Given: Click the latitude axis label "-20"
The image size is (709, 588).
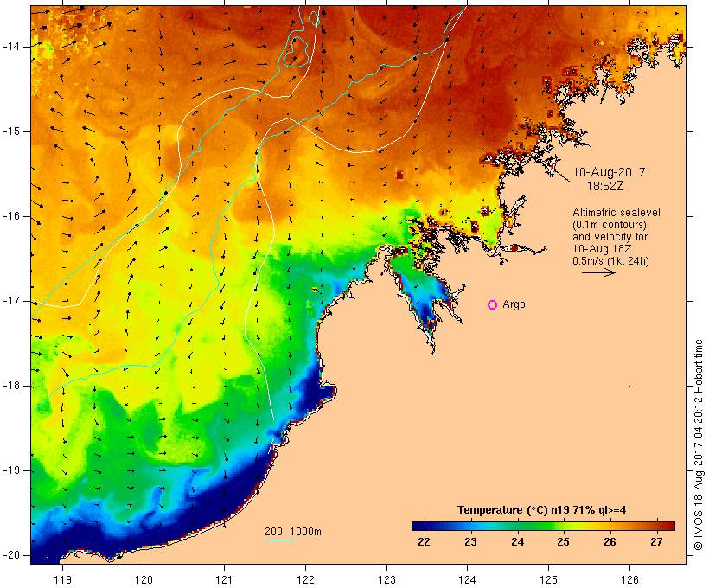Looking at the screenshot, I should point(11,555).
